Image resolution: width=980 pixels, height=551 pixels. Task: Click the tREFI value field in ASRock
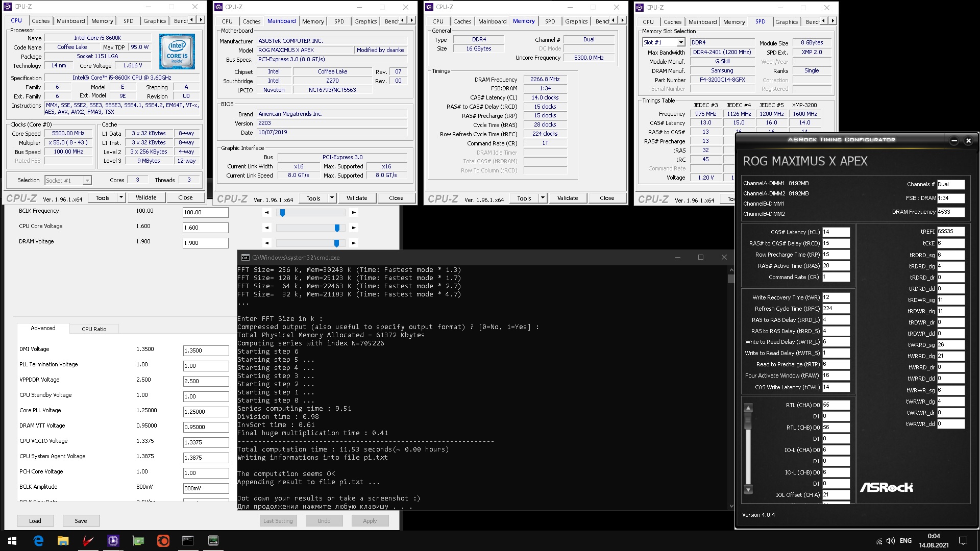950,231
